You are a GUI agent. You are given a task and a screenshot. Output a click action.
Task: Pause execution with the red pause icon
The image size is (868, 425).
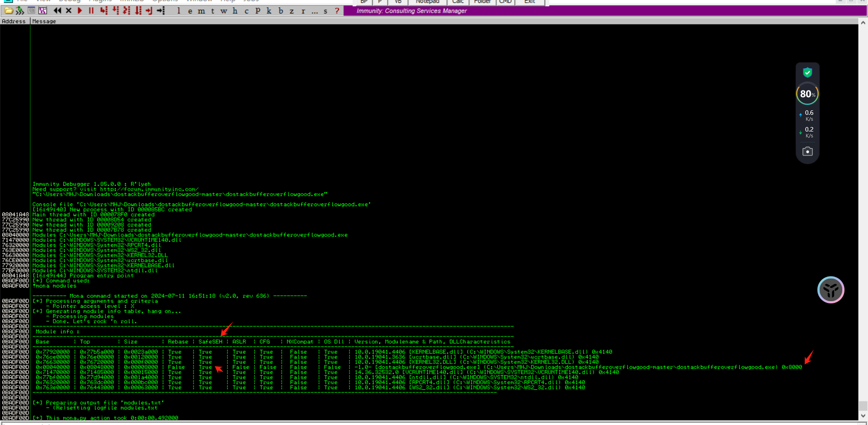[91, 10]
